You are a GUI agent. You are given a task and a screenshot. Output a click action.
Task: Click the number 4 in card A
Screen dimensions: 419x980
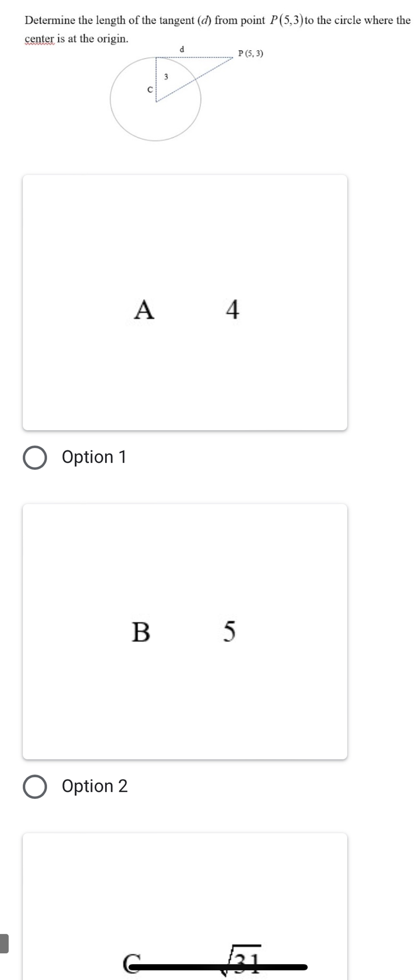pyautogui.click(x=232, y=309)
